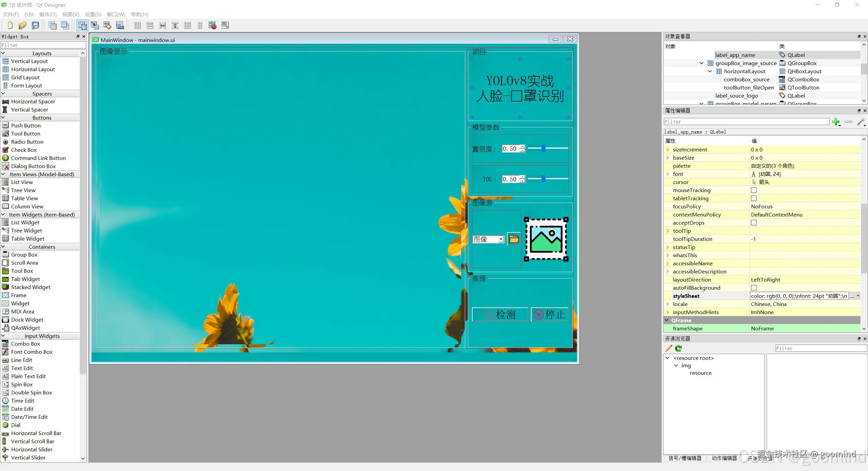This screenshot has width=868, height=471.
Task: Save the form with floppy icon
Action: pos(35,25)
